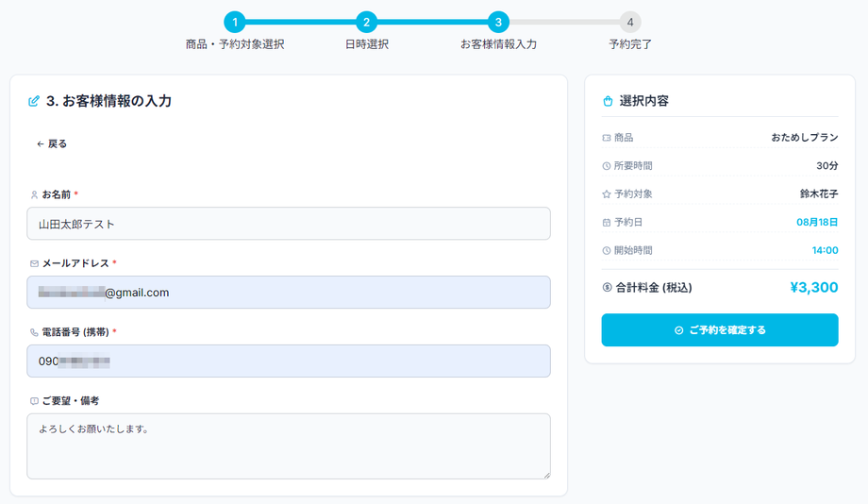The image size is (868, 504).
Task: Click step 4 circle for booking completion
Action: 630,22
